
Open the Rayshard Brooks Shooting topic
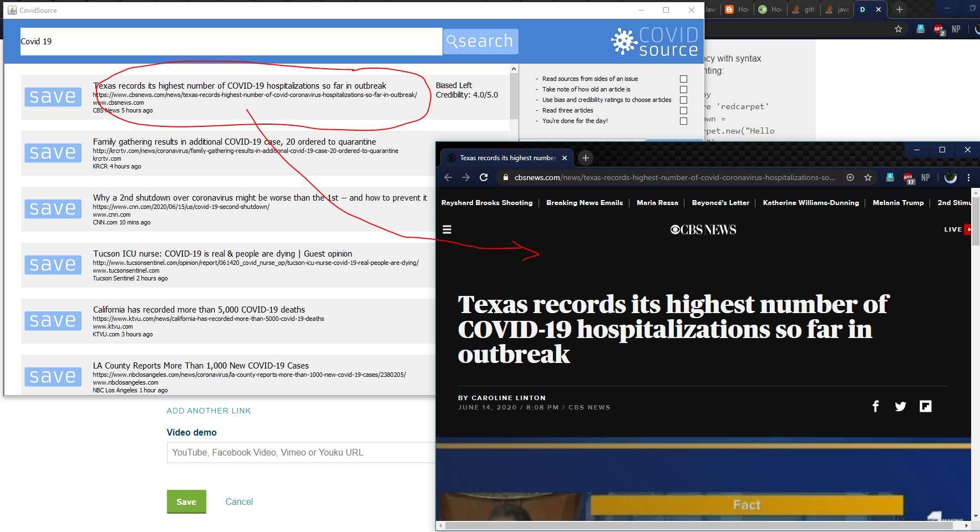(487, 203)
